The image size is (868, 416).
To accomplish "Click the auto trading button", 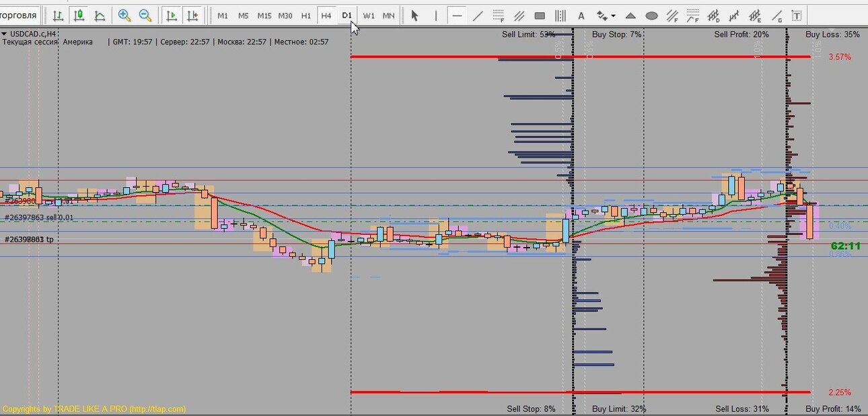I will [20, 15].
